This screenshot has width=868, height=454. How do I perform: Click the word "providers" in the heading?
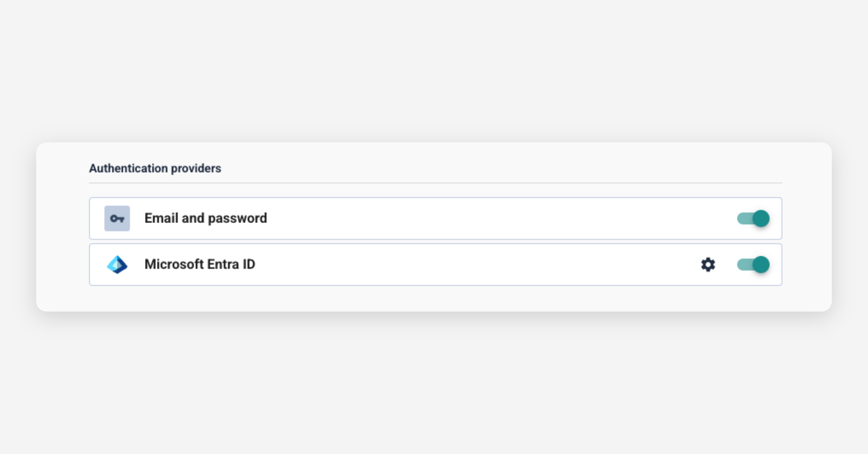[x=196, y=168]
